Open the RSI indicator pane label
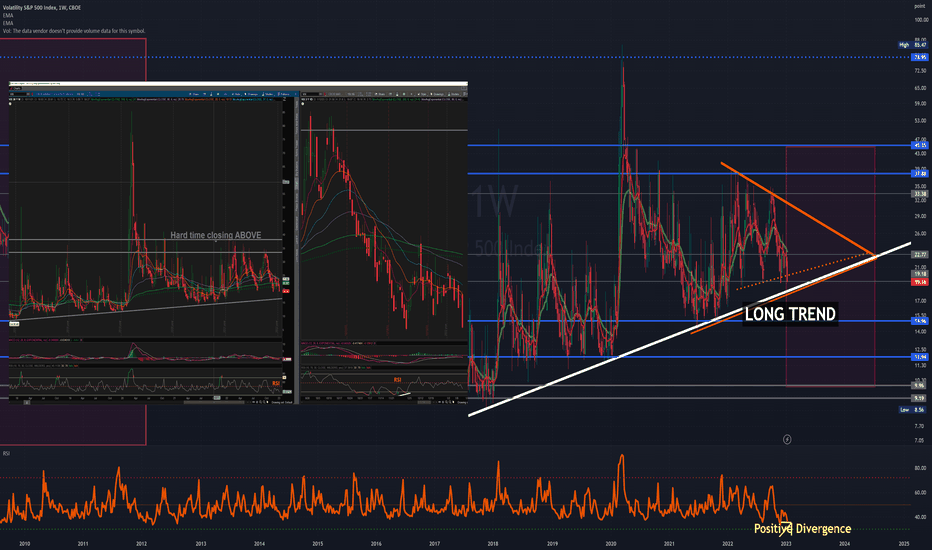Image resolution: width=932 pixels, height=550 pixels. point(6,454)
